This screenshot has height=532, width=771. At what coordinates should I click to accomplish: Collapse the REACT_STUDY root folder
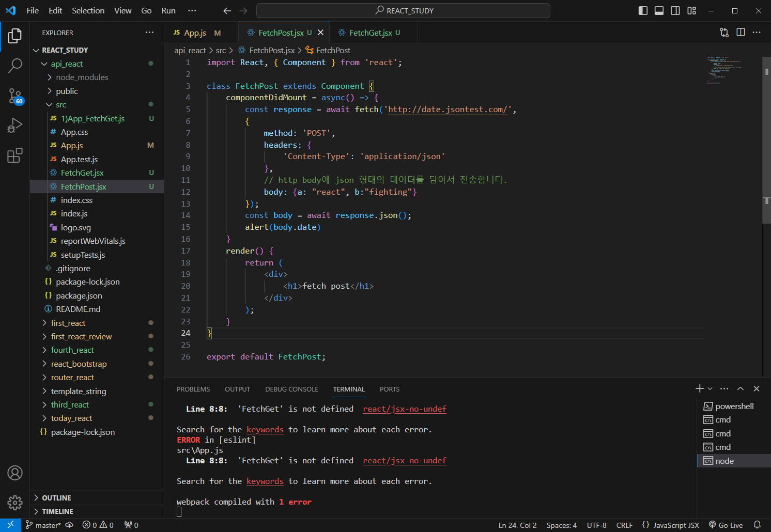97,50
